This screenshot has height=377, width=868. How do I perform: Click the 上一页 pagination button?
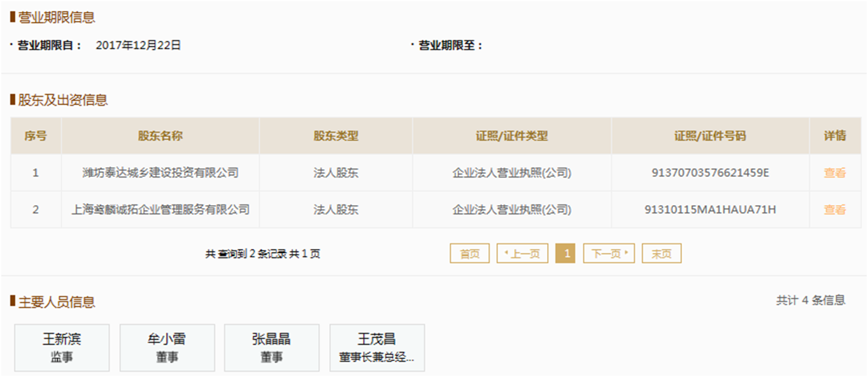(x=522, y=253)
